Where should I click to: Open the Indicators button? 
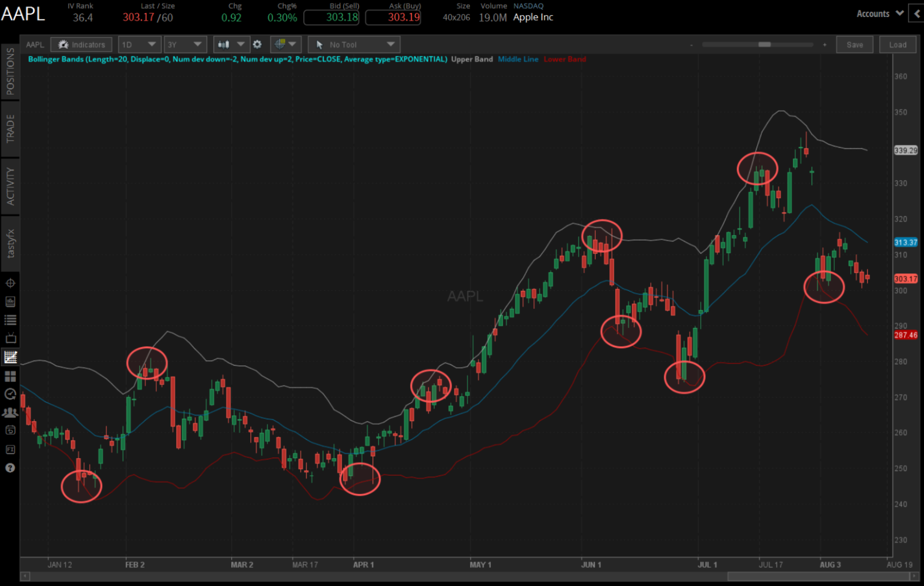tap(81, 44)
